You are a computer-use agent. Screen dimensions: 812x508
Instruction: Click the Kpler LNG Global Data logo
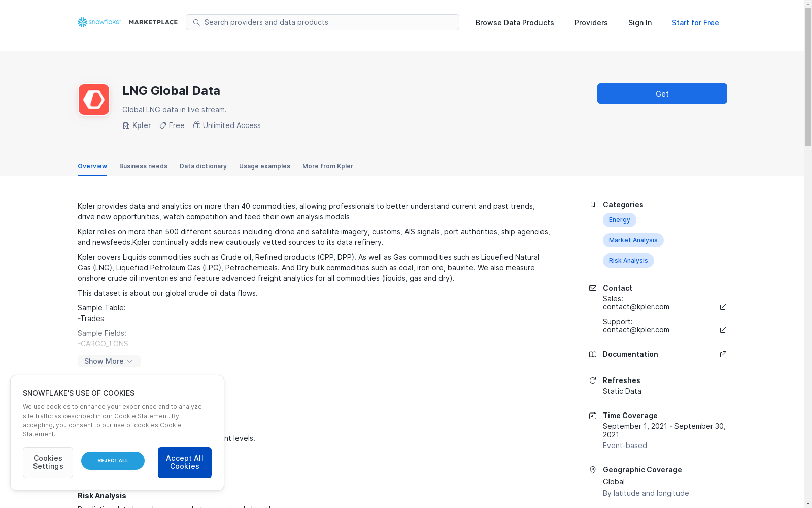tap(94, 100)
